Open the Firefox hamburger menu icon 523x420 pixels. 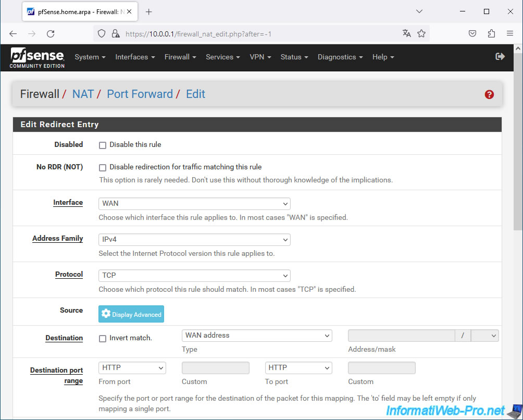[509, 33]
